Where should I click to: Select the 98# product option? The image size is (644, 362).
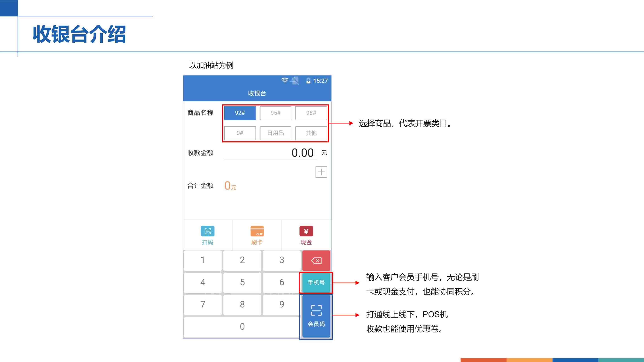tap(311, 113)
